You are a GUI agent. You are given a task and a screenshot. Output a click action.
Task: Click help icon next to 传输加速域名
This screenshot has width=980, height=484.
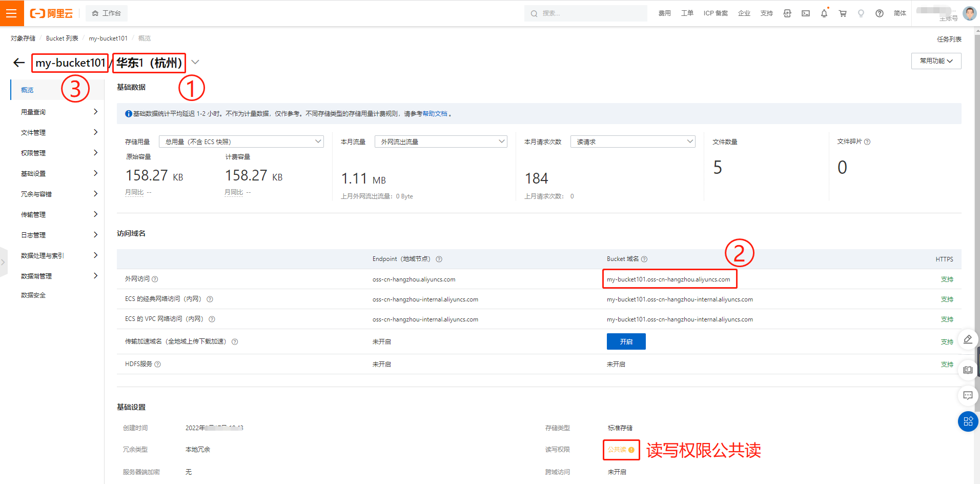pyautogui.click(x=235, y=342)
